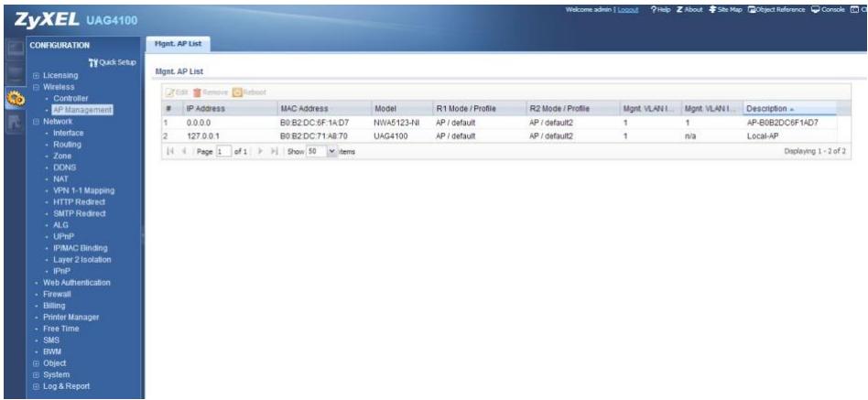Open HTTP Redirect menu item
This screenshot has height=400, width=868.
[x=79, y=202]
